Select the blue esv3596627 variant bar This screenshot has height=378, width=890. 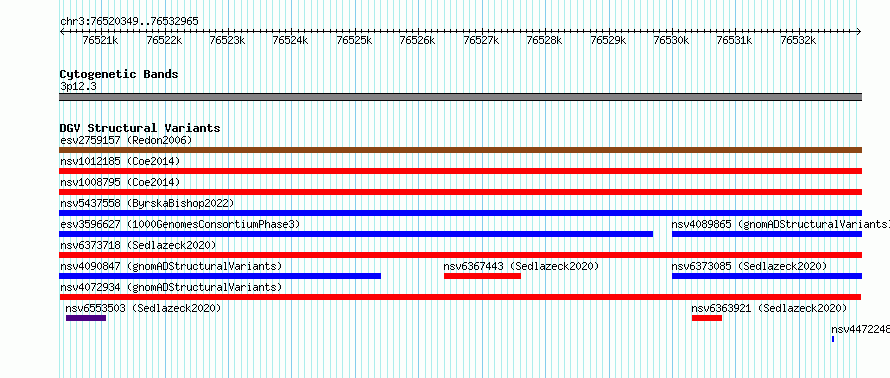tap(356, 234)
